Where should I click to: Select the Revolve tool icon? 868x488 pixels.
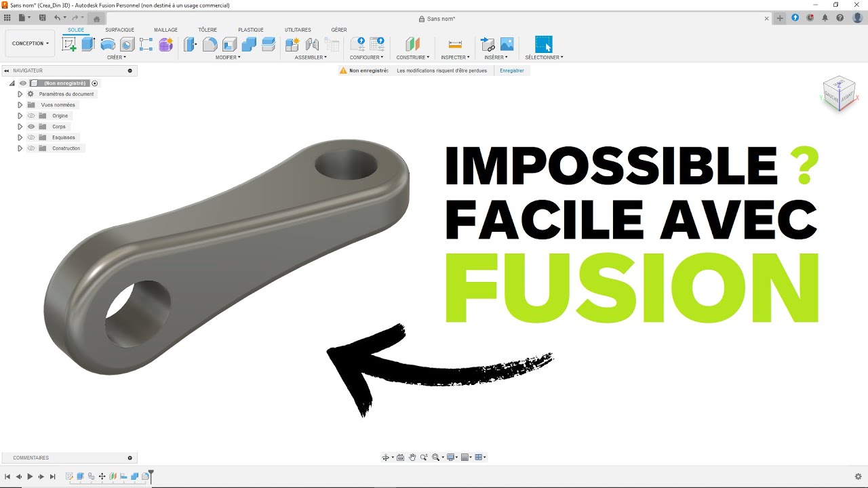click(x=108, y=44)
